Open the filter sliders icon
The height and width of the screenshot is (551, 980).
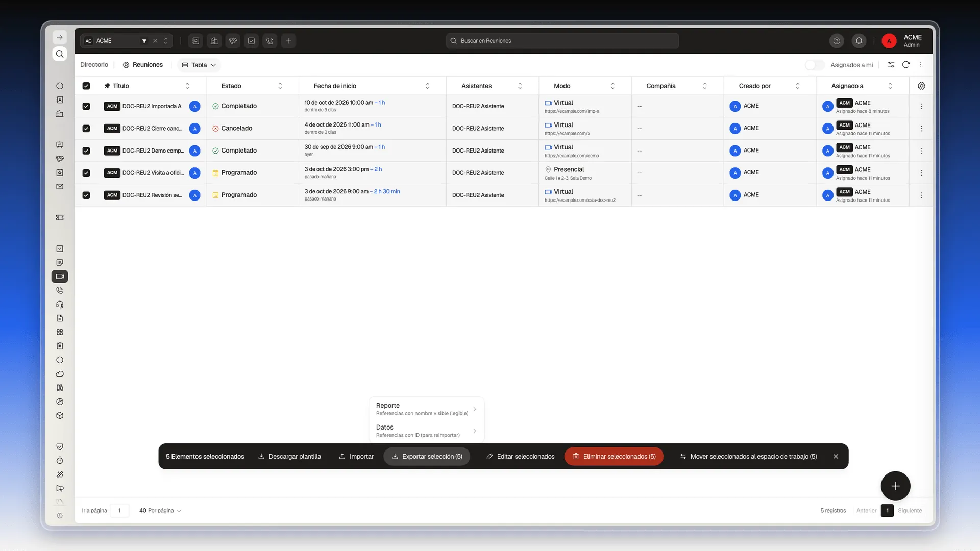coord(891,65)
